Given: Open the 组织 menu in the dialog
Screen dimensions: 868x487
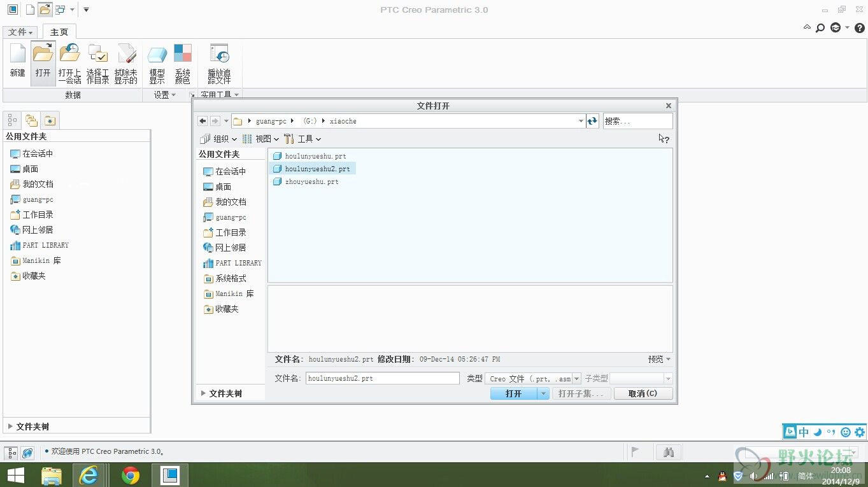Looking at the screenshot, I should point(218,139).
